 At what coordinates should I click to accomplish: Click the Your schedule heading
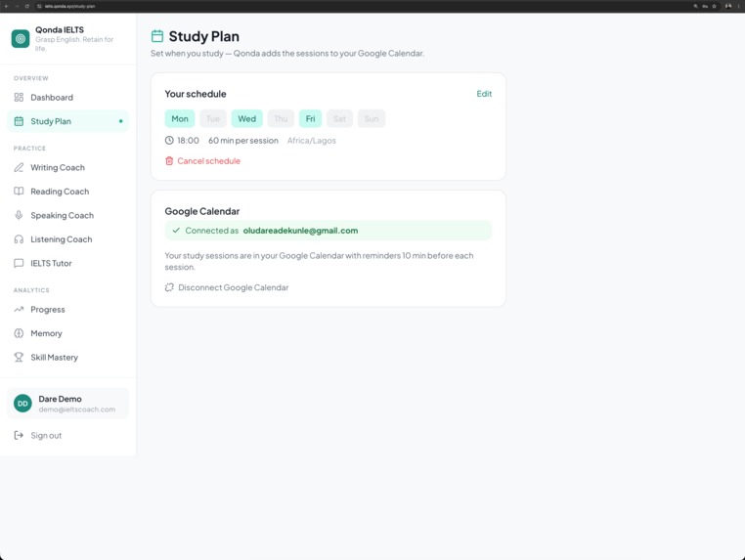pos(196,94)
